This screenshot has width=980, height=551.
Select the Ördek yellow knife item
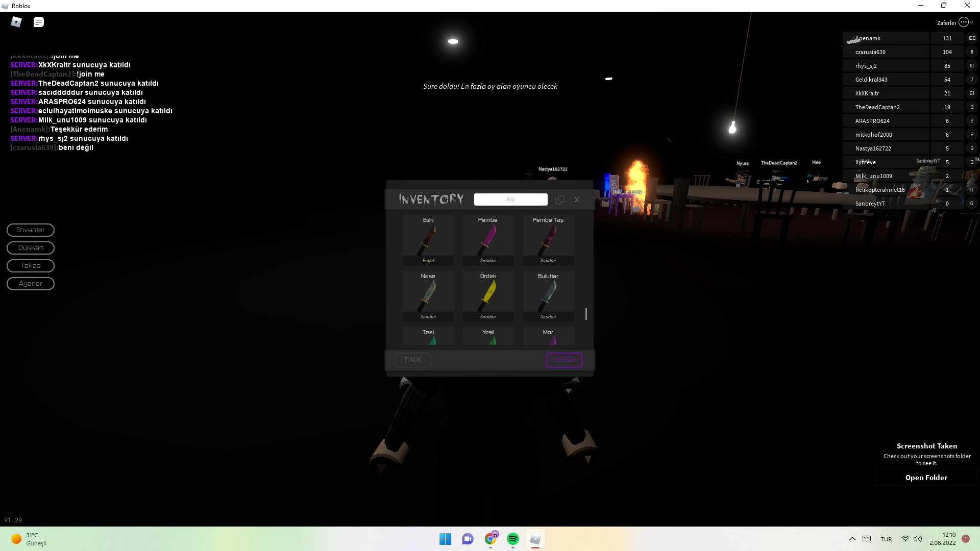(488, 296)
